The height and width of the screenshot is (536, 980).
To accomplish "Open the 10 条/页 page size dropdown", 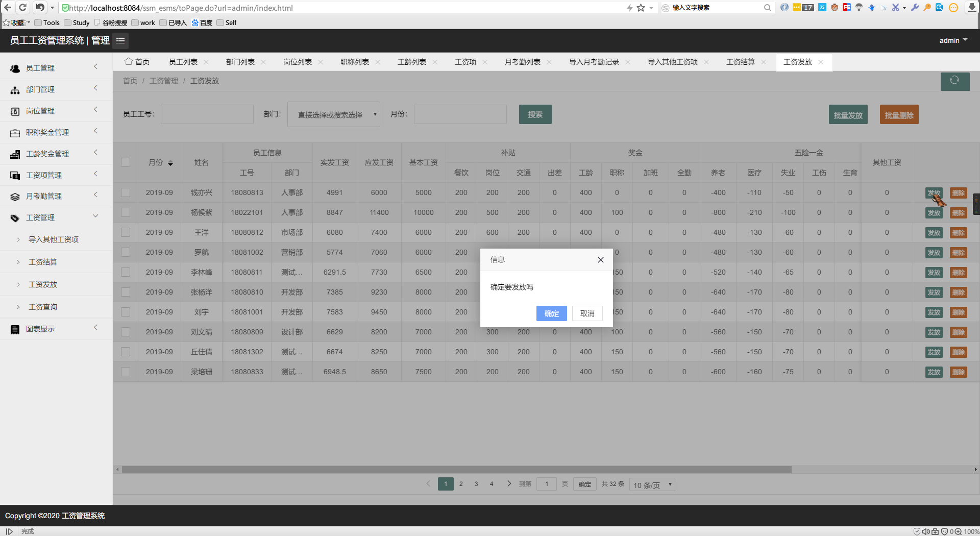I will pos(652,485).
